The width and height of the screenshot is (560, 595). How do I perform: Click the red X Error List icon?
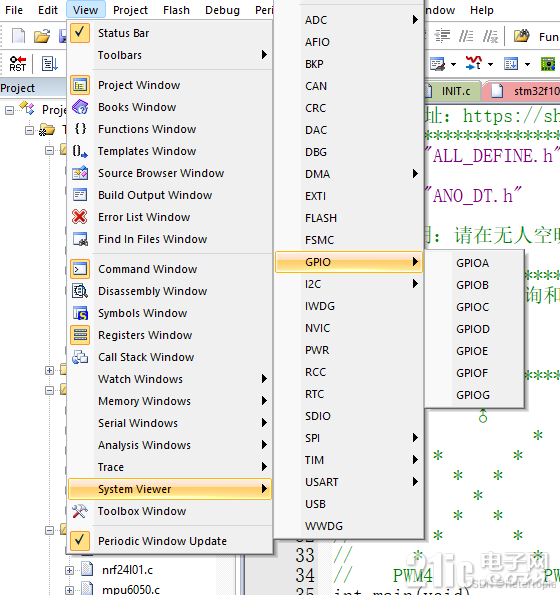click(x=80, y=217)
